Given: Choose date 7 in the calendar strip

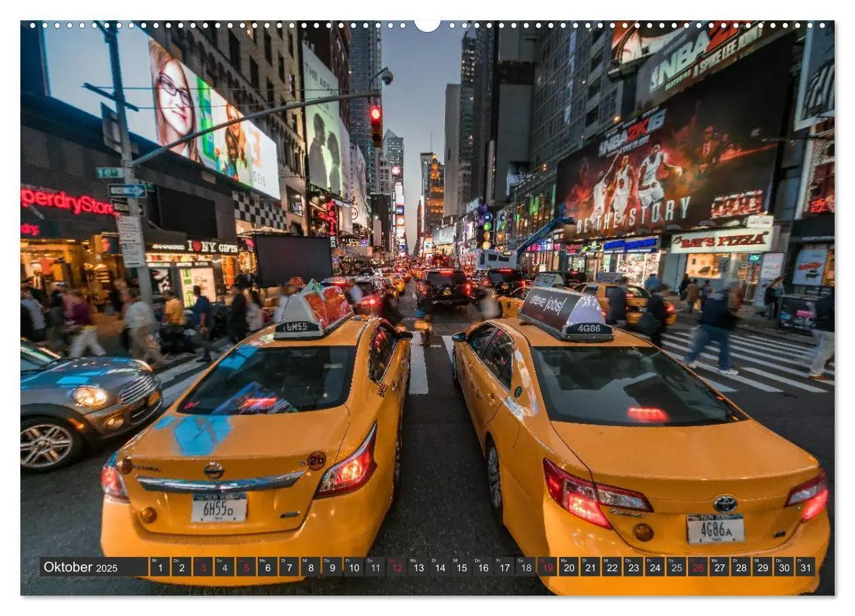Looking at the screenshot, I should click(289, 567).
